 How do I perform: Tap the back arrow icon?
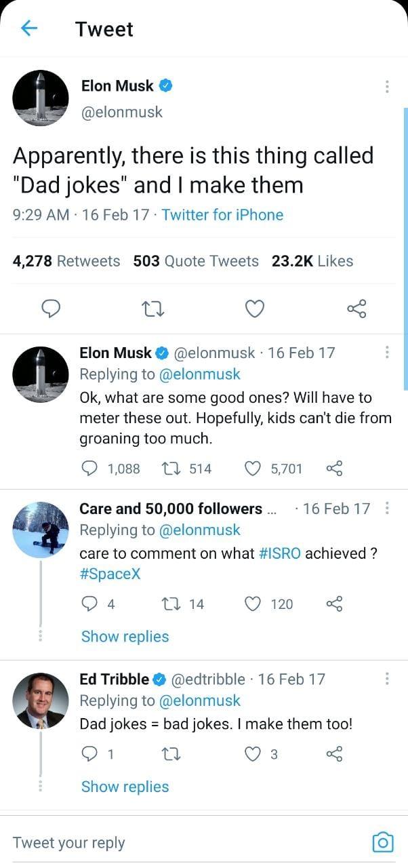(29, 28)
